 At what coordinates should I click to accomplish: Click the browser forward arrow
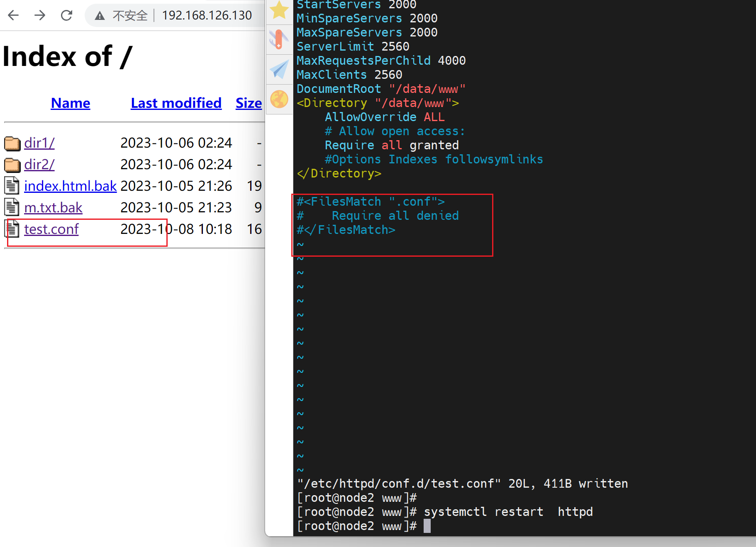(x=40, y=15)
